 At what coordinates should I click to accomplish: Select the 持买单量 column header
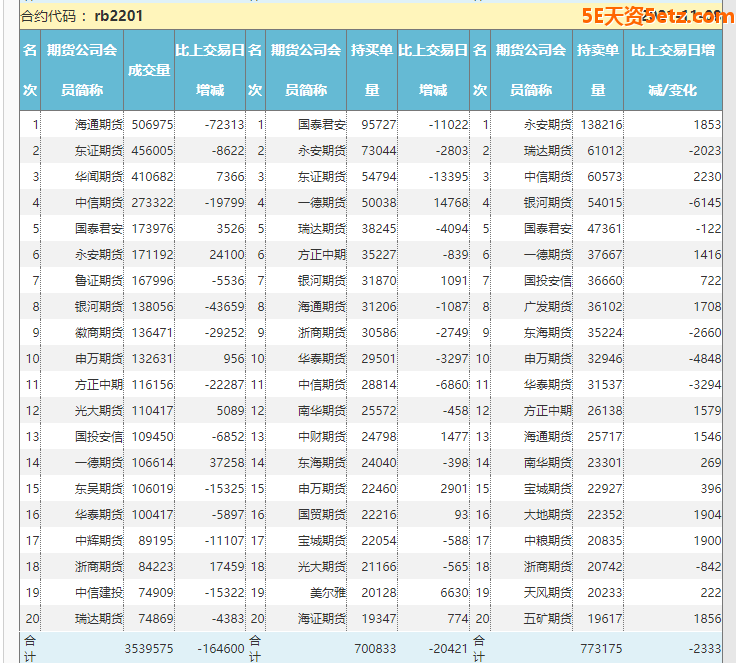pyautogui.click(x=372, y=70)
